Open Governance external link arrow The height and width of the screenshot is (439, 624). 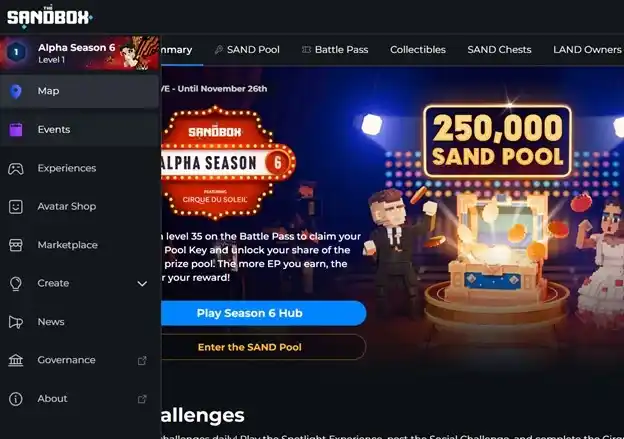(142, 361)
